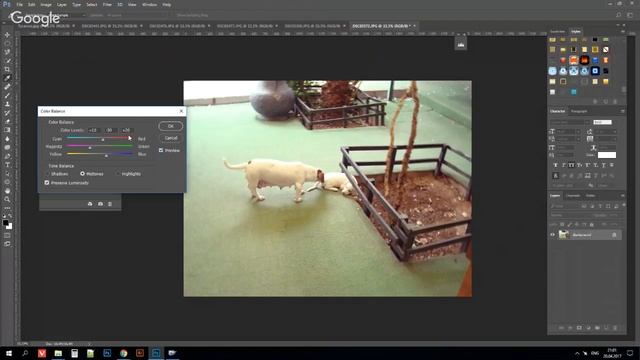
Task: Toggle Strikethrough in Character panel
Action: pos(611,165)
